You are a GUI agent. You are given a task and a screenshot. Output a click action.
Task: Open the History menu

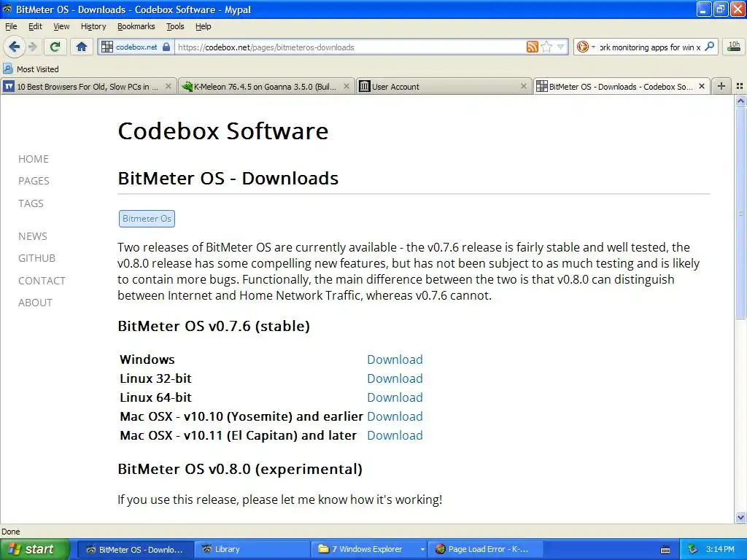[93, 26]
